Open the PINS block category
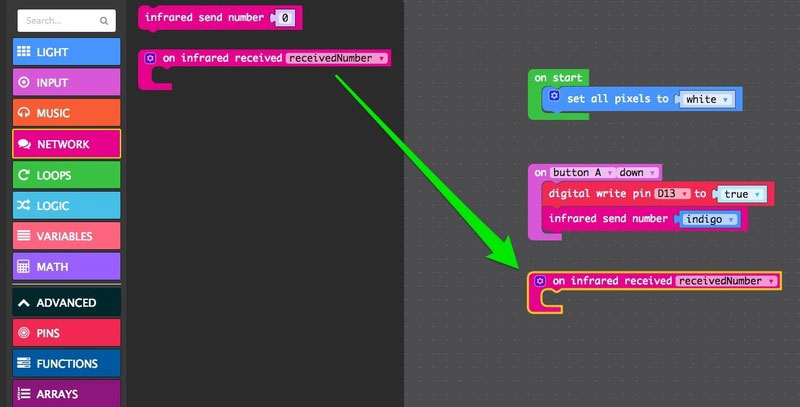Screen dimensions: 800x407 click(x=66, y=333)
